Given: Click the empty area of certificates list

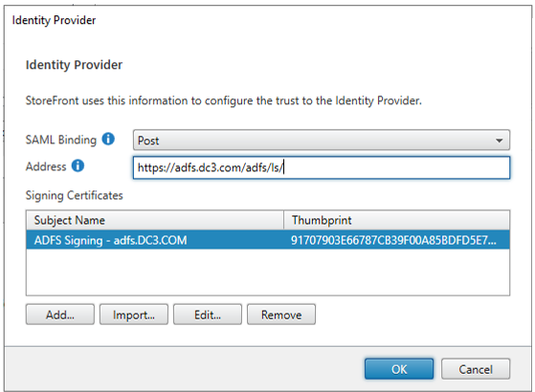Looking at the screenshot, I should coord(268,272).
